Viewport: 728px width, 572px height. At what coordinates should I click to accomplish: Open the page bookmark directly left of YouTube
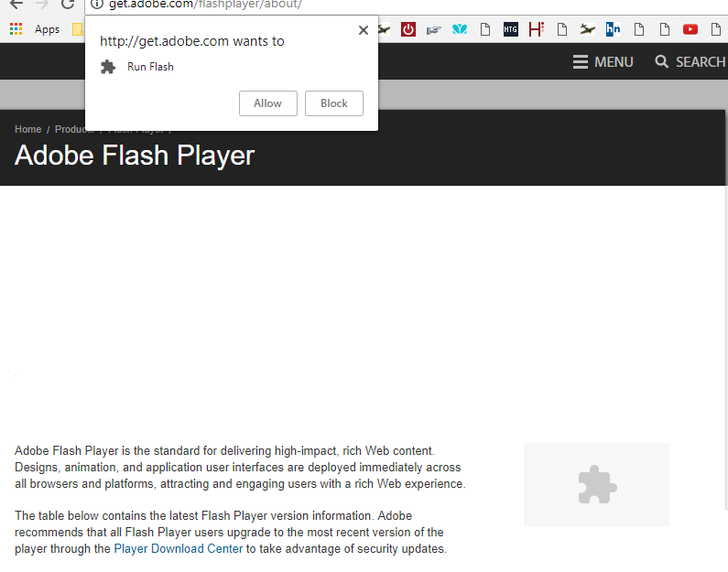[x=665, y=29]
